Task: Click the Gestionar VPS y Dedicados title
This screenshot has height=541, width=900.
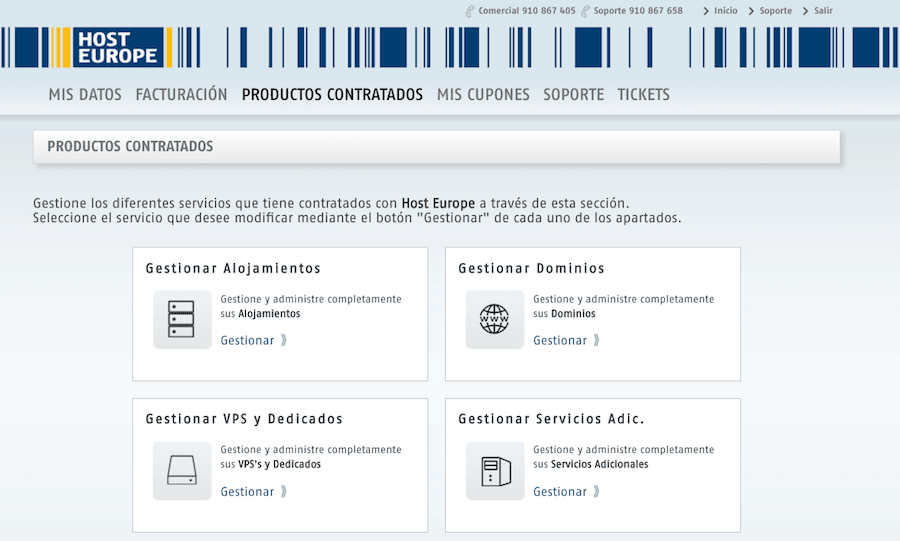Action: click(244, 419)
